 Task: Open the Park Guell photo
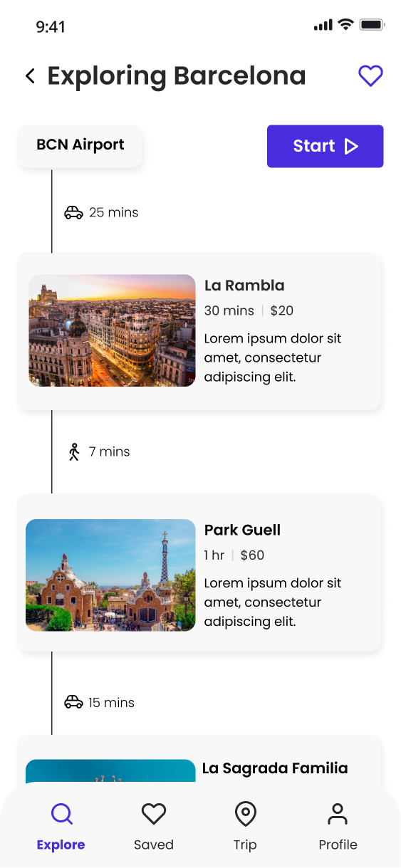110,575
